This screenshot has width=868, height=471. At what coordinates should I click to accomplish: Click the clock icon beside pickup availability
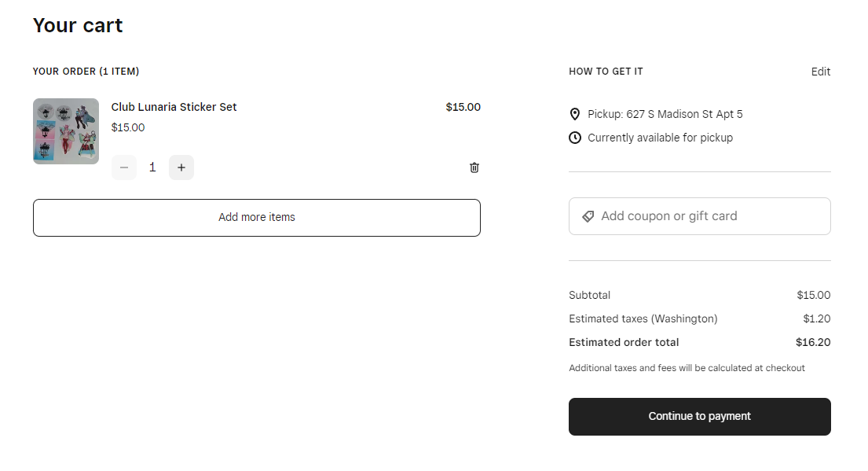(x=575, y=138)
